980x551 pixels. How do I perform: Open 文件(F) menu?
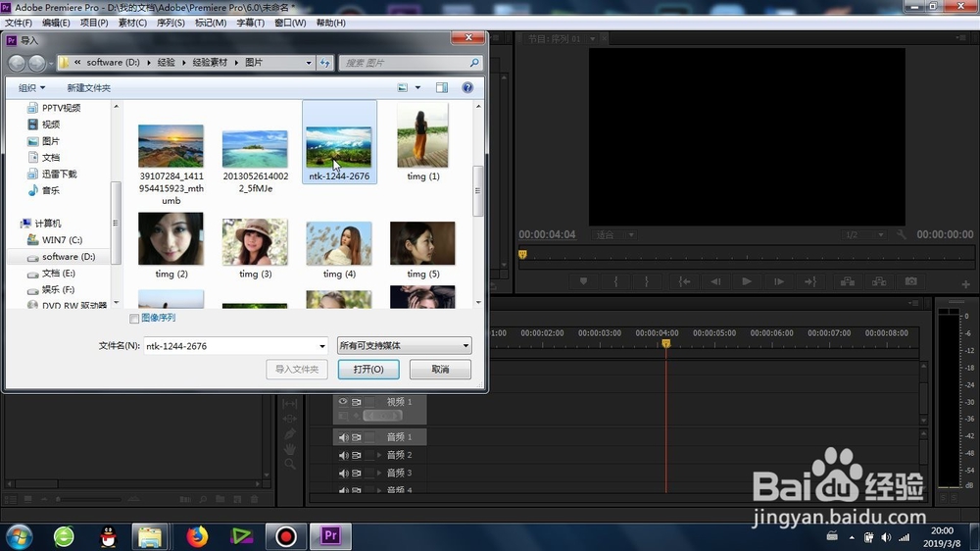coord(19,23)
